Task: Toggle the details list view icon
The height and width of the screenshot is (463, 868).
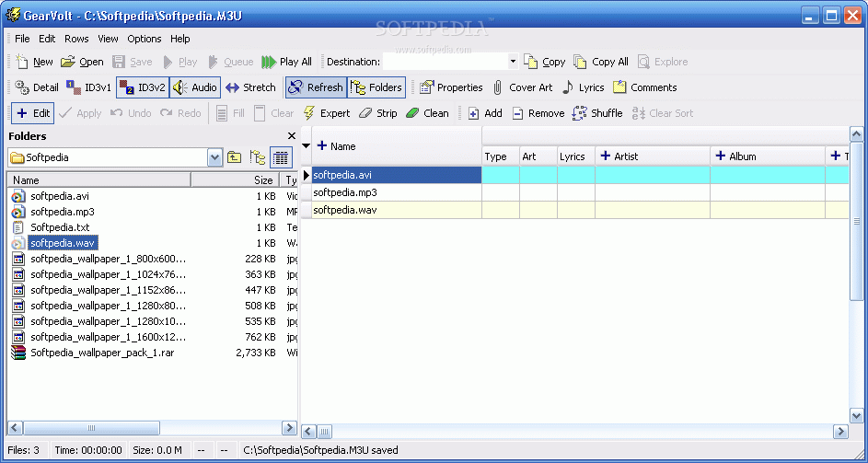Action: [x=281, y=157]
